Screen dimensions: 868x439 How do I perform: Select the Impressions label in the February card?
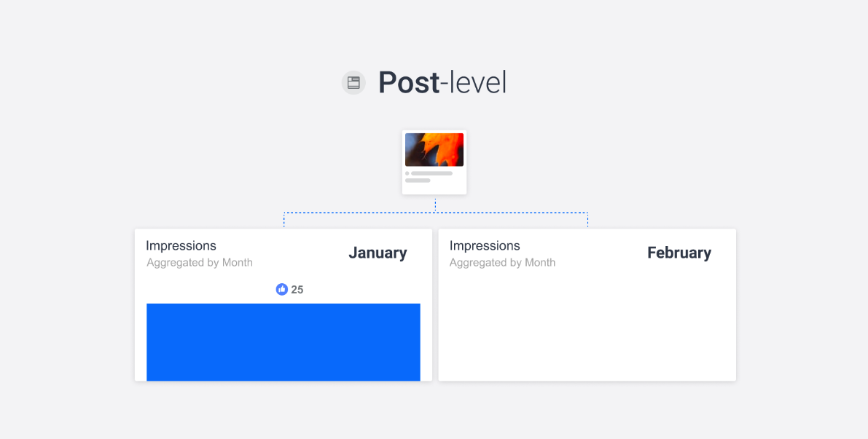click(485, 246)
